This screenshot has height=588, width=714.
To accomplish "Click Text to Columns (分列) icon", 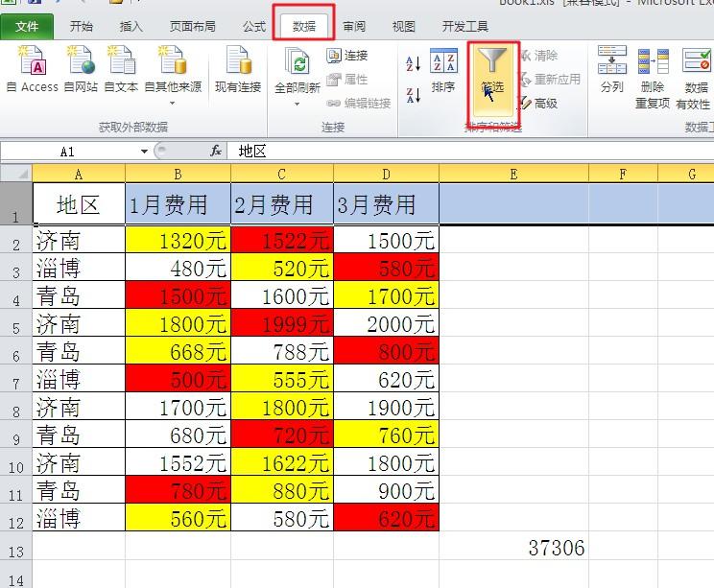I will [612, 69].
